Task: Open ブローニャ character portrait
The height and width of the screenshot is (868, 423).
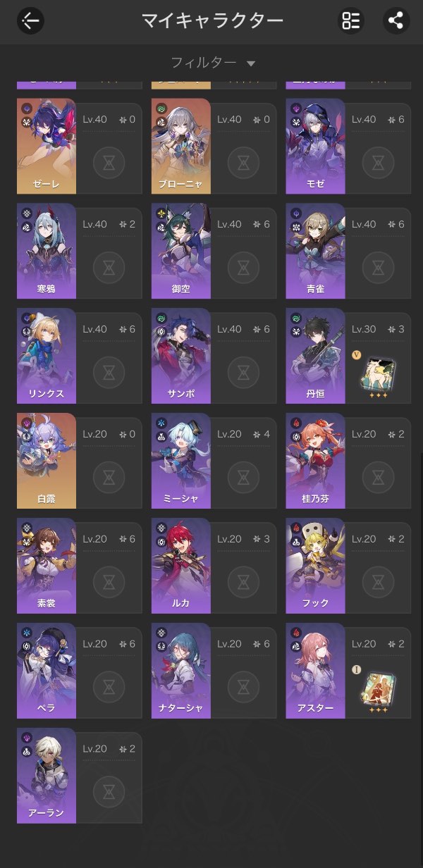Action: click(181, 146)
